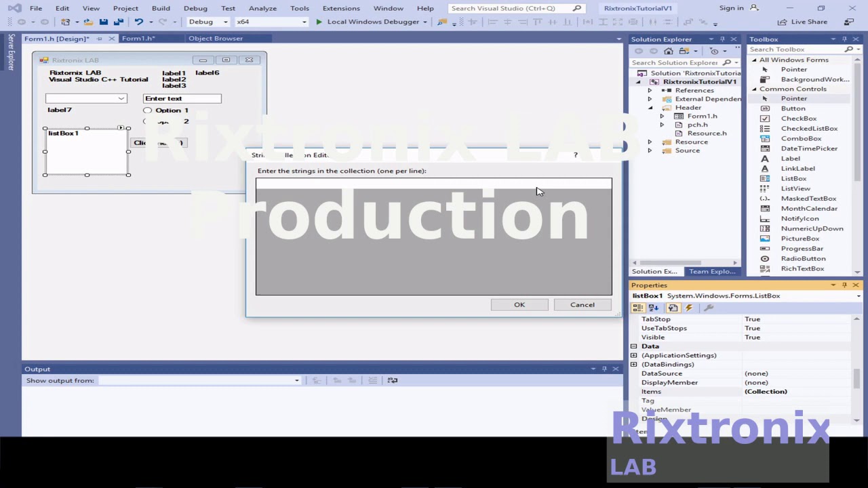Expand the (ApplicationSettings) property
Viewport: 868px width, 488px height.
[634, 355]
